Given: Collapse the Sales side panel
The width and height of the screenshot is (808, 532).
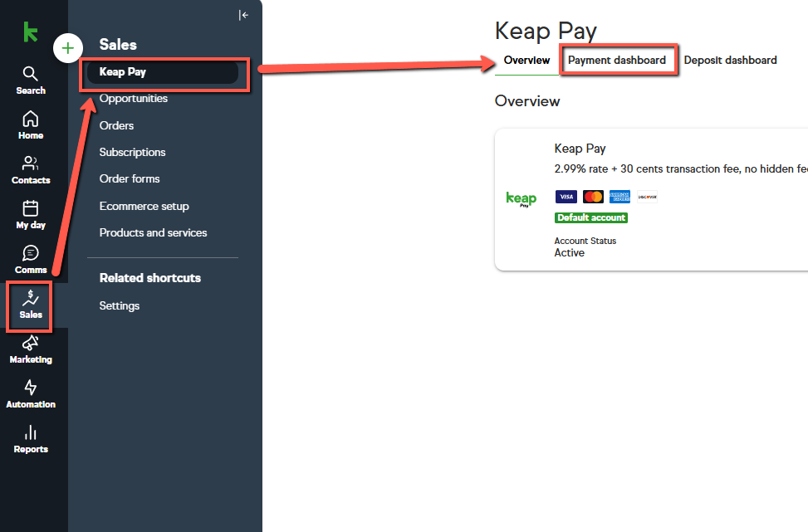Looking at the screenshot, I should [x=244, y=15].
